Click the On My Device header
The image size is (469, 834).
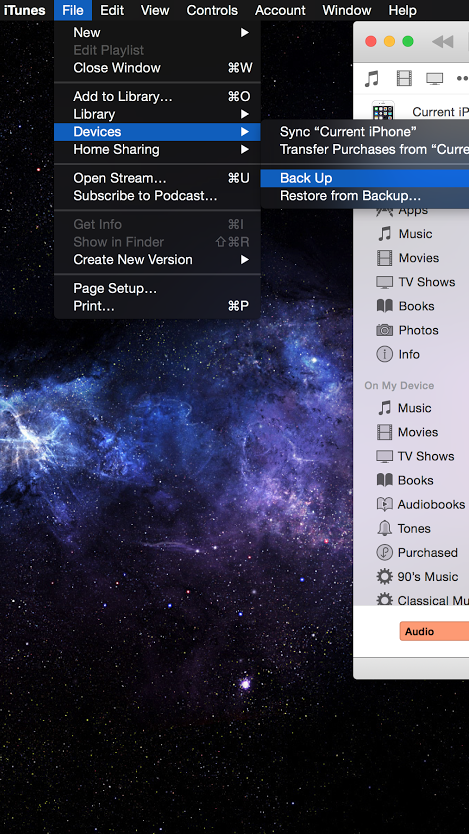click(399, 386)
